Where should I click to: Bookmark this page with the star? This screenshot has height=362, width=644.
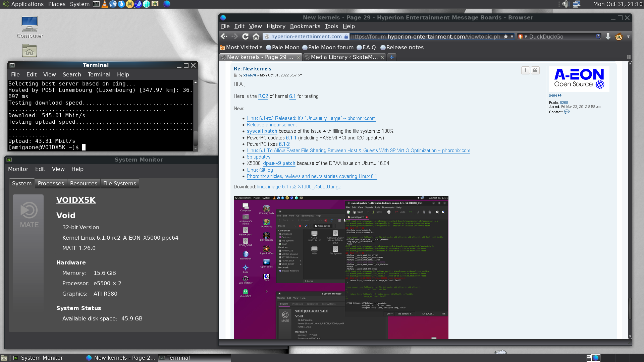tap(506, 37)
